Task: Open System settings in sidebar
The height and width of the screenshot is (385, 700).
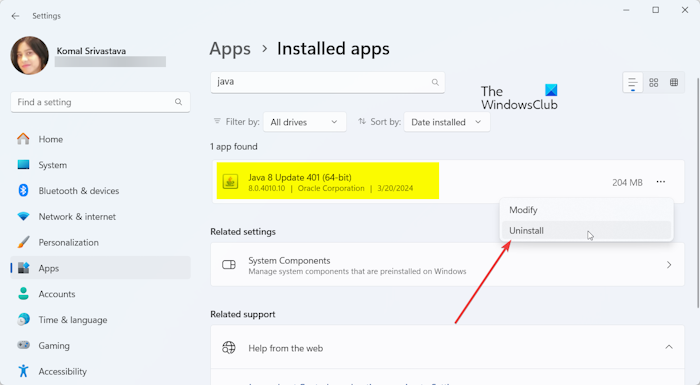Action: click(100, 165)
